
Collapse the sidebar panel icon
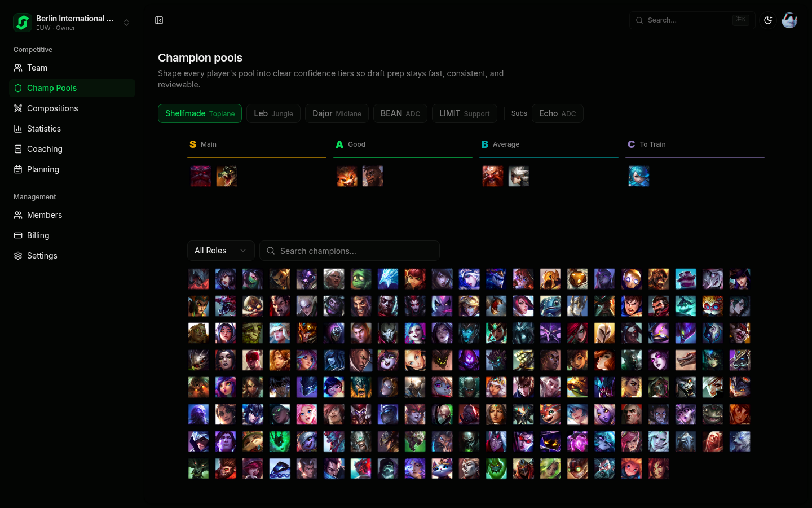coord(159,20)
